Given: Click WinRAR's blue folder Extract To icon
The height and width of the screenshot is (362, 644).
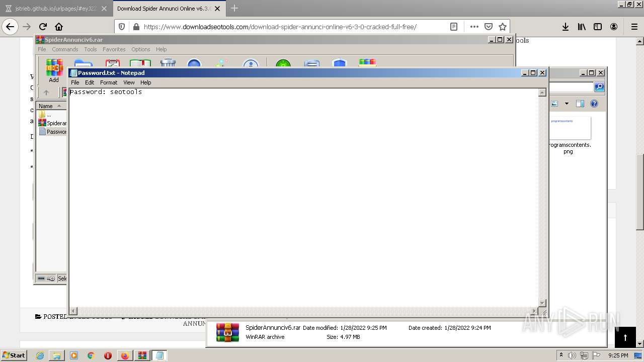Looking at the screenshot, I should tap(83, 63).
